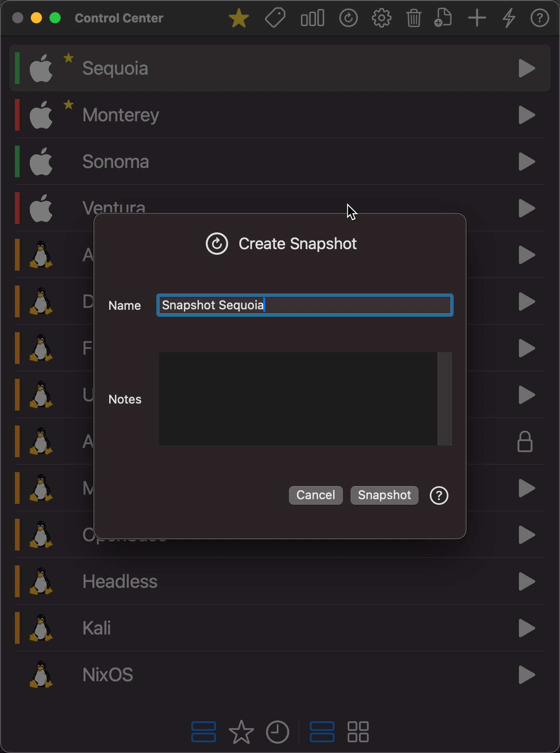Open the tag icon in the toolbar
Viewport: 560px width, 753px height.
(275, 18)
